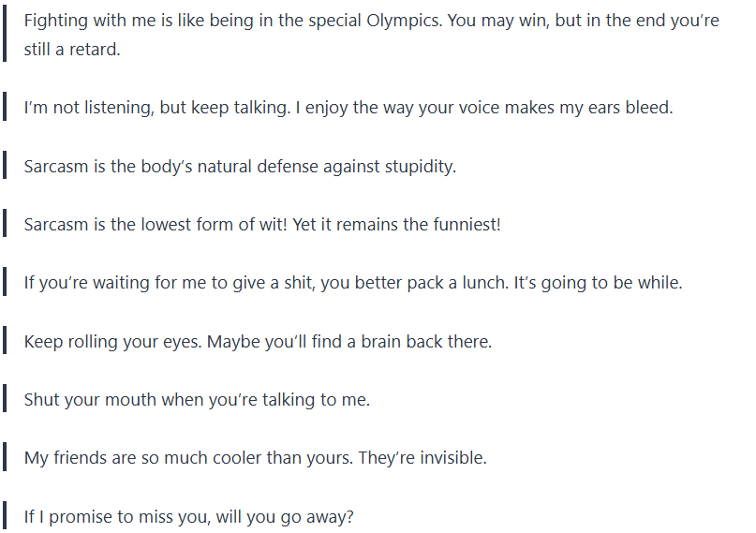Click the vertical bar beside "Shut your mouth"

5,400
